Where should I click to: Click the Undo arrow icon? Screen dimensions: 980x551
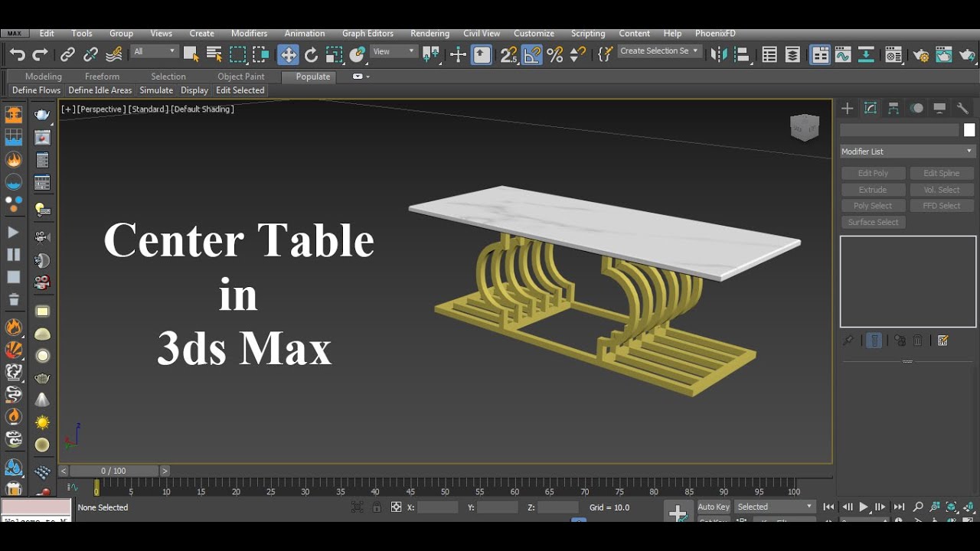tap(17, 54)
